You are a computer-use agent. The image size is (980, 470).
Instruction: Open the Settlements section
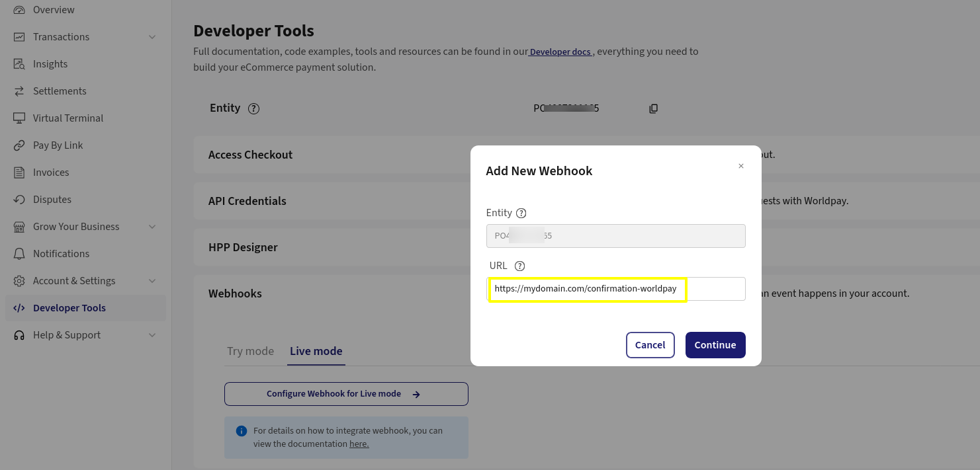[x=60, y=91]
